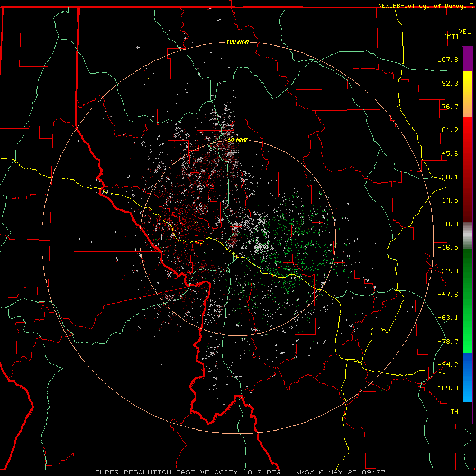Screen dimensions: 476x476
Task: Click the VEL legend title
Action: (465, 32)
